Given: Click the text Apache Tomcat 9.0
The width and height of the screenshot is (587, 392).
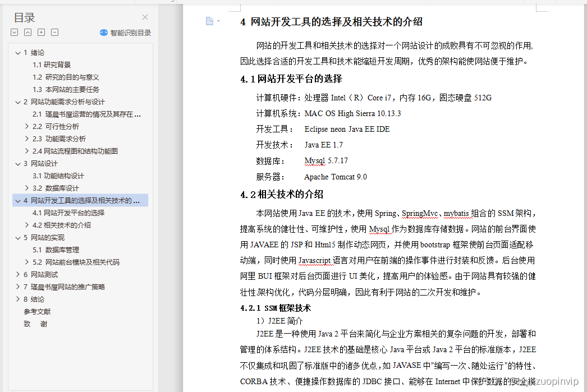Looking at the screenshot, I should coord(336,177).
